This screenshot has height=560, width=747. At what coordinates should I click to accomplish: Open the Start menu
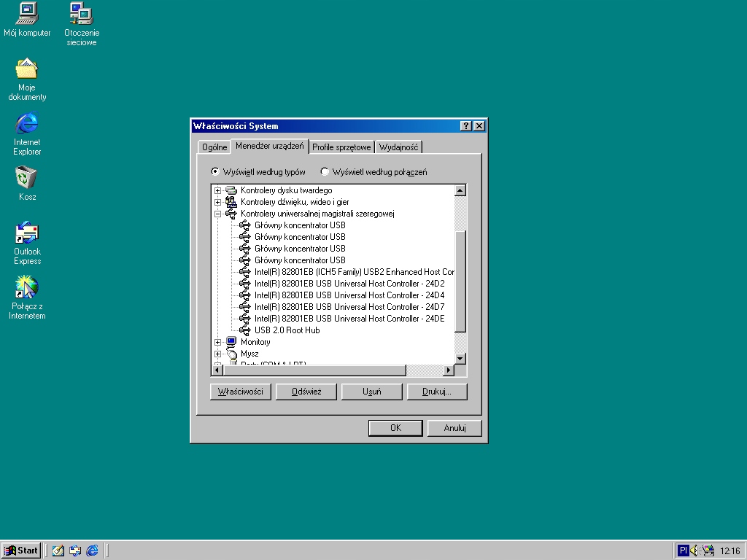click(21, 551)
